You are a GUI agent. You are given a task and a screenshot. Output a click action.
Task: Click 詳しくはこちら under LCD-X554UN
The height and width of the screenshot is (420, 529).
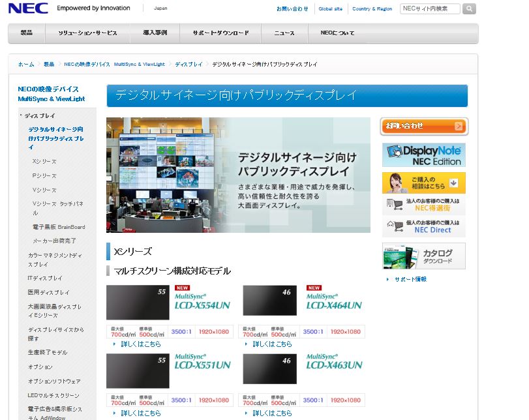(141, 344)
